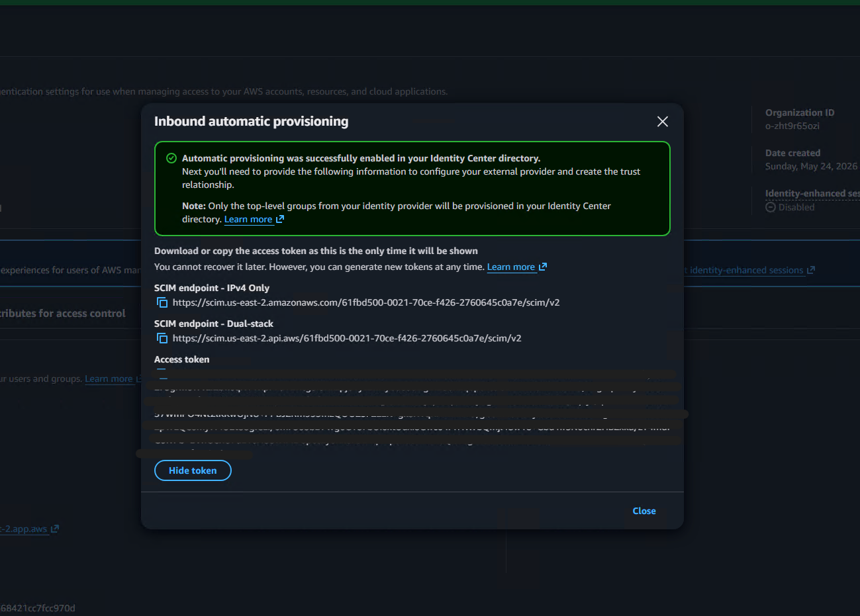Click external link icon beside token Learn more
Screen dimensions: 860x616
(x=543, y=267)
